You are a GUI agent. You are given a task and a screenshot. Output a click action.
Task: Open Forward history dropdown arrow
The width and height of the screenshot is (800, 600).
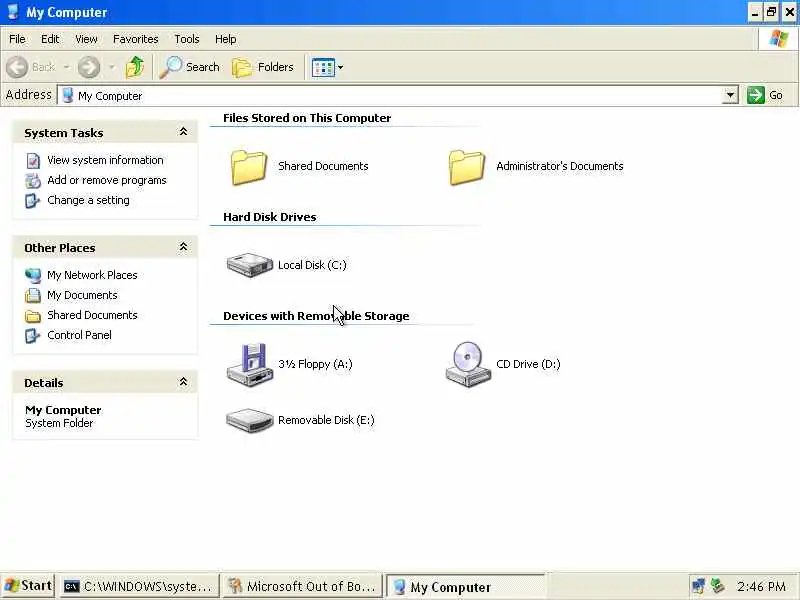pyautogui.click(x=112, y=67)
